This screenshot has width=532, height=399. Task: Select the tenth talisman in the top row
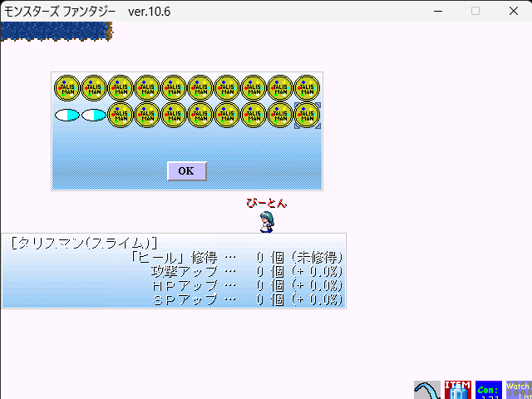tap(307, 88)
